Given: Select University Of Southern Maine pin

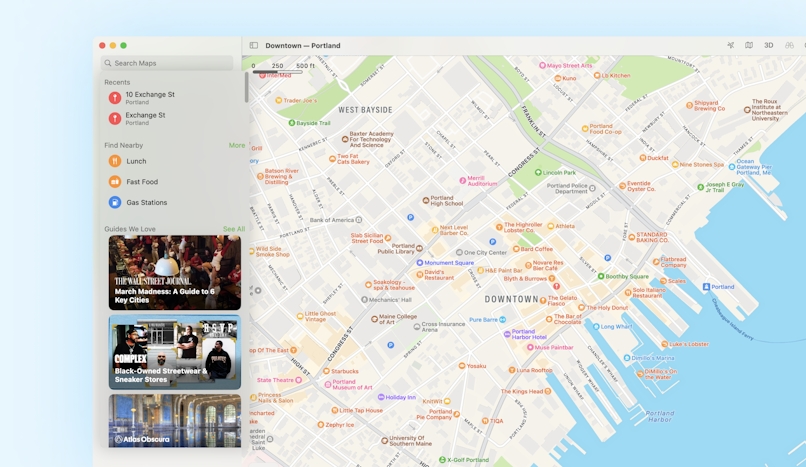Looking at the screenshot, I should tap(384, 441).
